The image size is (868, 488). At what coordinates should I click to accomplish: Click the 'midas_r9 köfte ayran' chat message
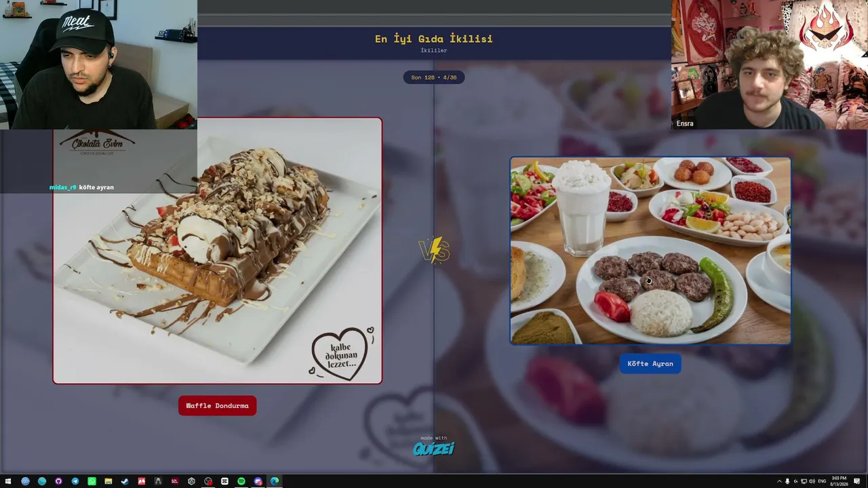point(81,187)
